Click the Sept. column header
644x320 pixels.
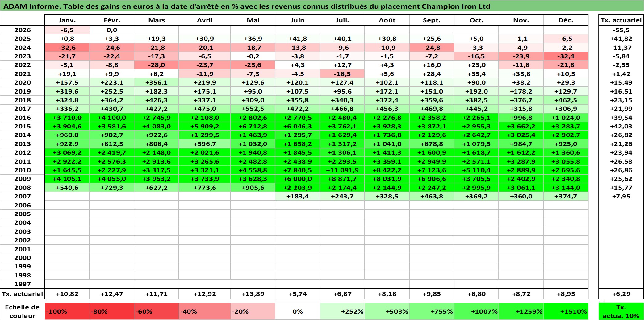(432, 20)
